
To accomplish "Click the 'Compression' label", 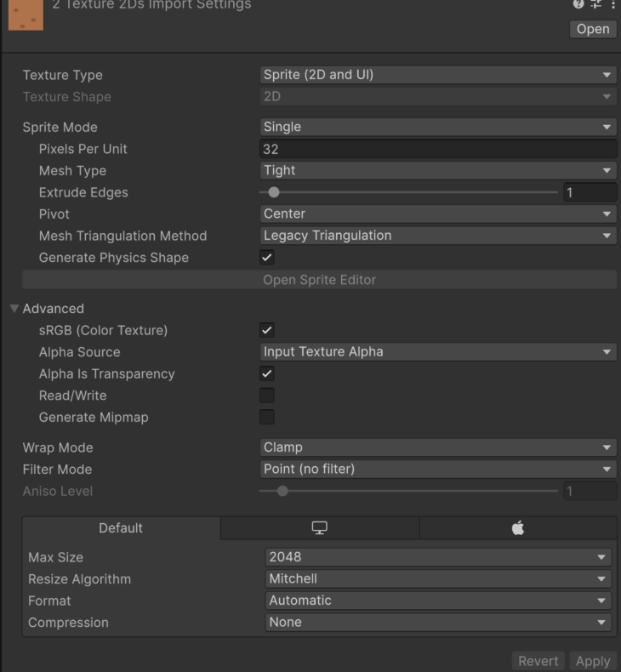I will [69, 623].
